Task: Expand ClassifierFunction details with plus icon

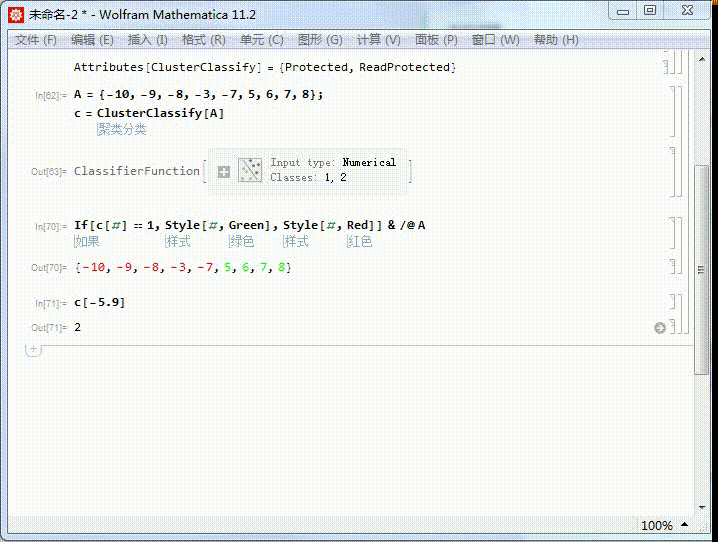Action: coord(223,172)
